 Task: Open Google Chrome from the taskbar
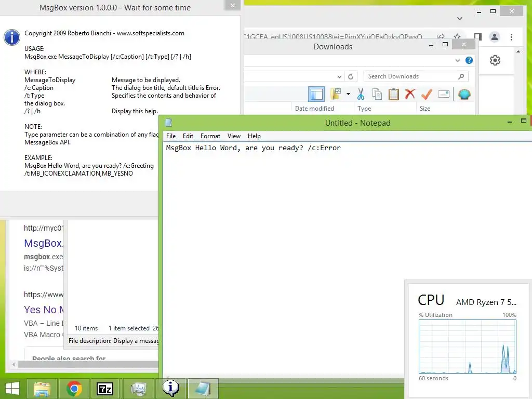[x=74, y=389]
